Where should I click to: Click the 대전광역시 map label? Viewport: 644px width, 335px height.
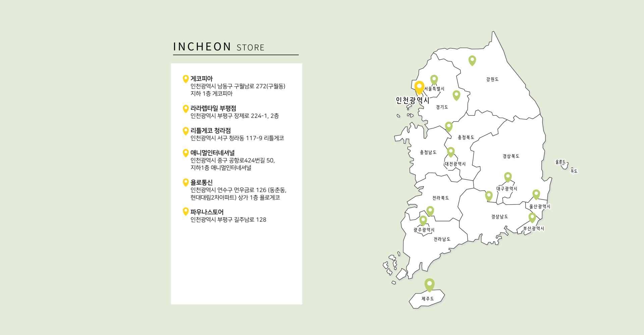tap(455, 164)
